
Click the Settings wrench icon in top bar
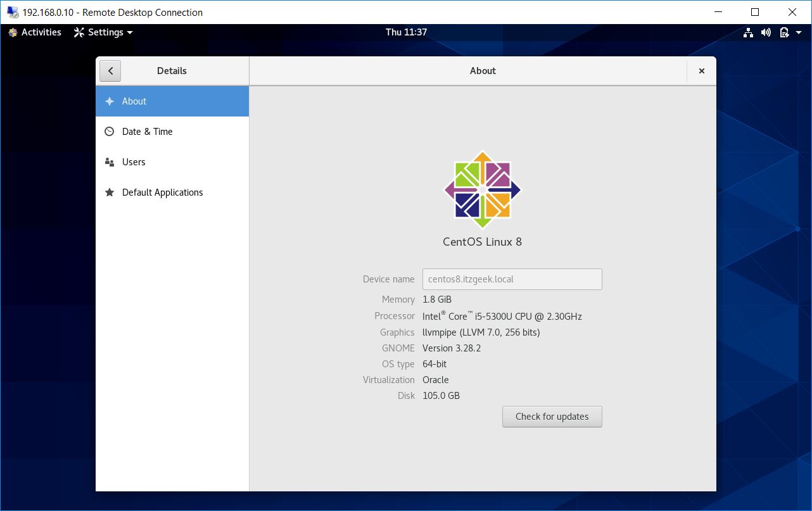(x=79, y=32)
